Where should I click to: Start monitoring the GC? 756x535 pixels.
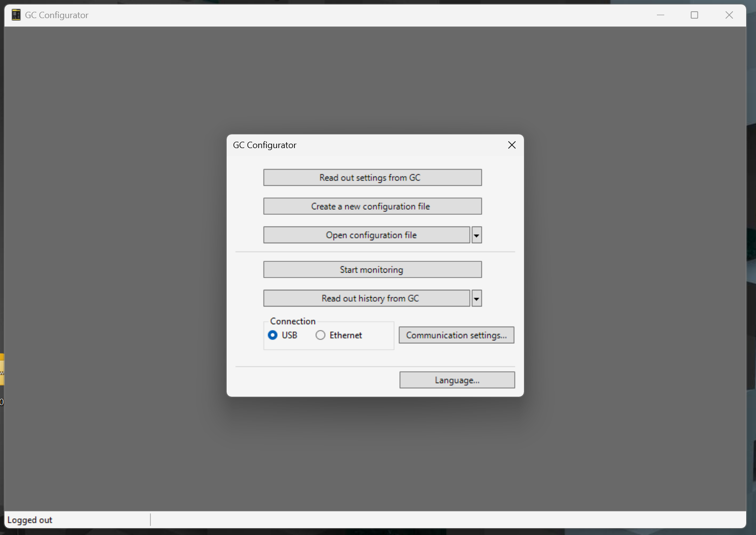point(372,270)
